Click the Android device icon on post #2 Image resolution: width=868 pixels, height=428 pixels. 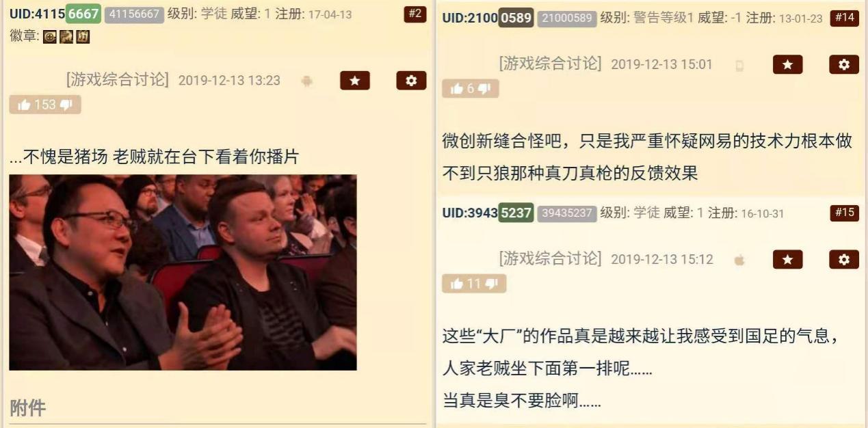tap(307, 81)
